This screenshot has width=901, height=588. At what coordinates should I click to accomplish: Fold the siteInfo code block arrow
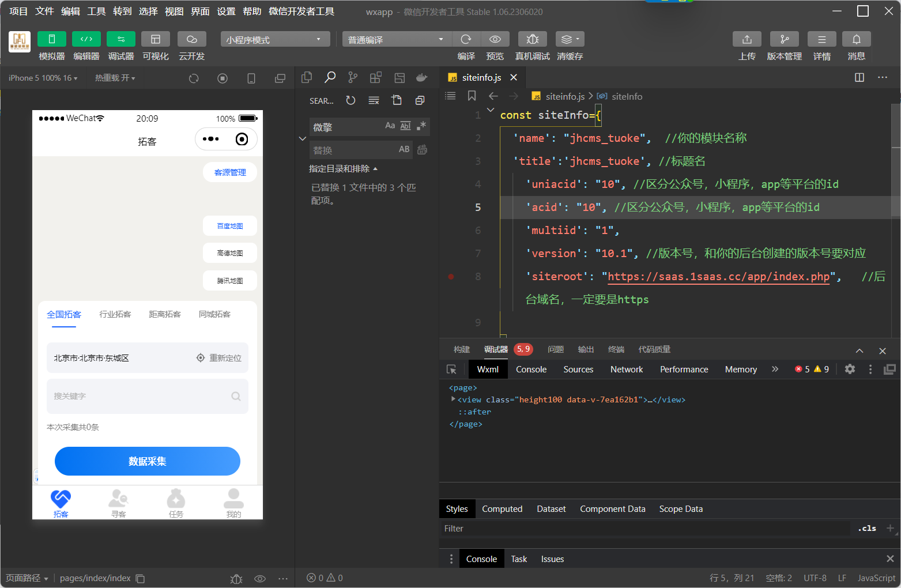(491, 110)
